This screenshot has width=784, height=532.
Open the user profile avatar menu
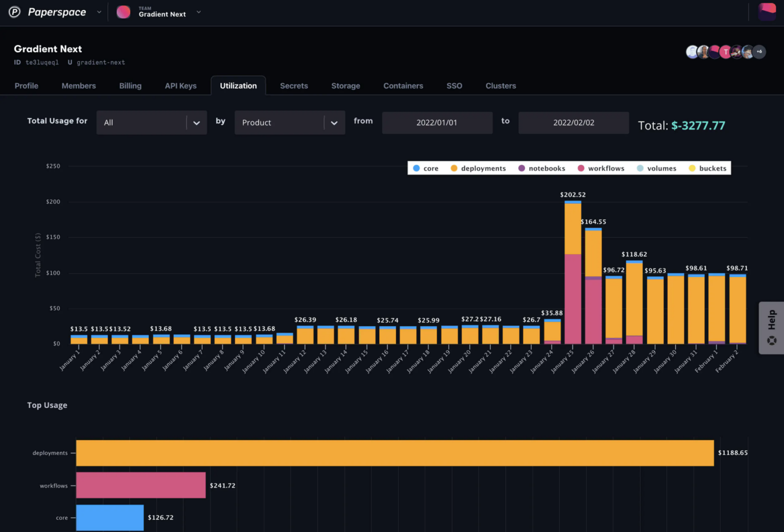click(767, 12)
